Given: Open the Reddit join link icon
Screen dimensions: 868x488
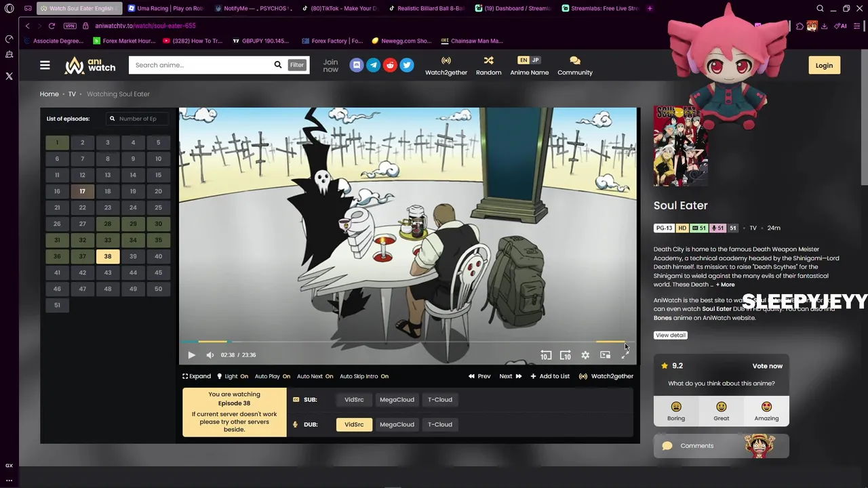Looking at the screenshot, I should tap(390, 65).
